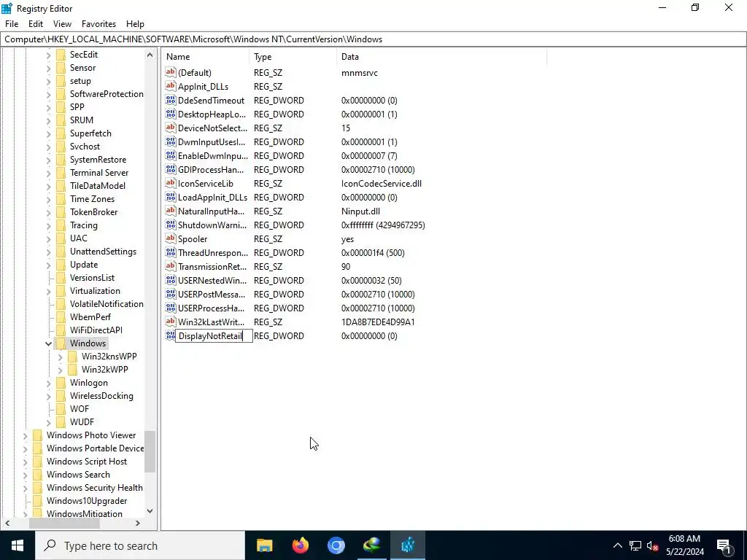Open the Help menu
The height and width of the screenshot is (560, 747).
point(135,24)
